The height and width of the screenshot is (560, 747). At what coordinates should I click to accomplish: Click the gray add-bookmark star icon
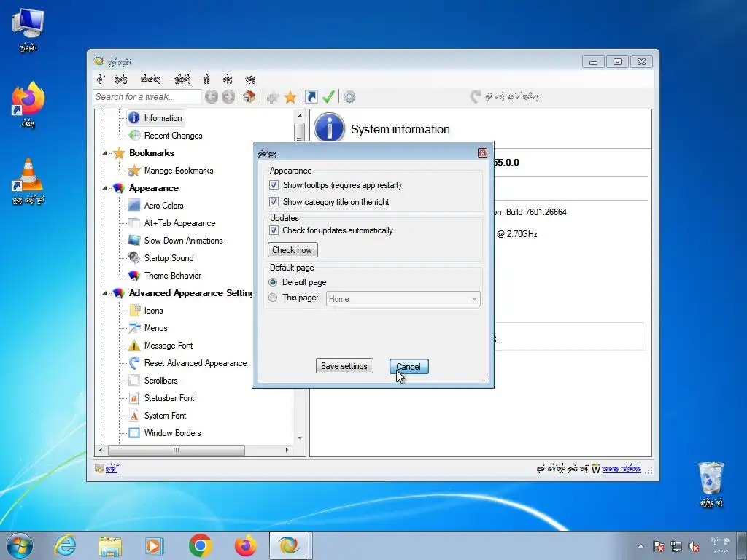click(273, 98)
